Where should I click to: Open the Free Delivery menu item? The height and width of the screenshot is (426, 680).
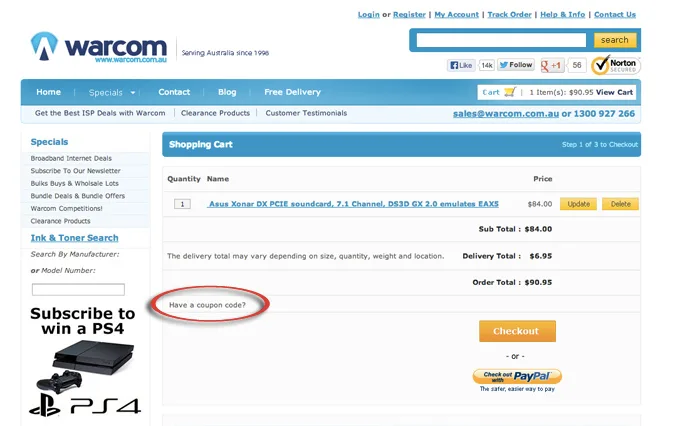click(x=292, y=92)
